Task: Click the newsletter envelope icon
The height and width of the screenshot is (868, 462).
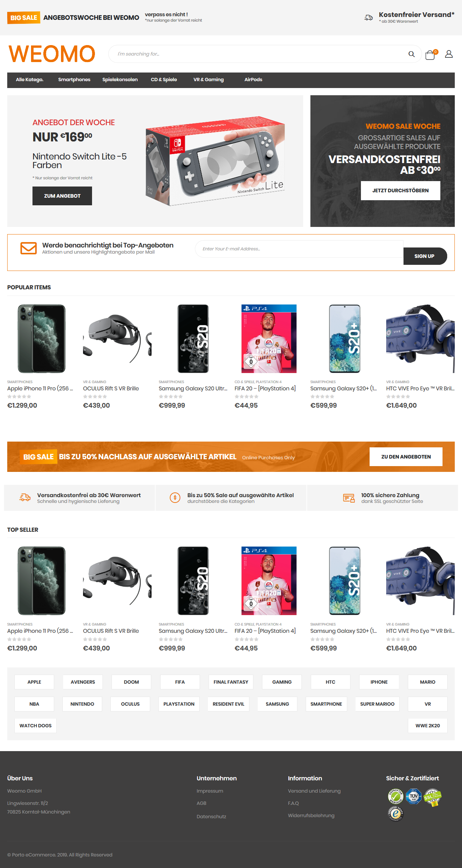Action: pos(29,248)
